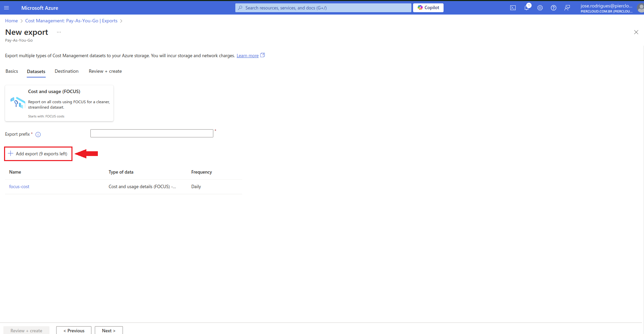Close the New export pane
Image resolution: width=644 pixels, height=334 pixels.
pyautogui.click(x=636, y=32)
